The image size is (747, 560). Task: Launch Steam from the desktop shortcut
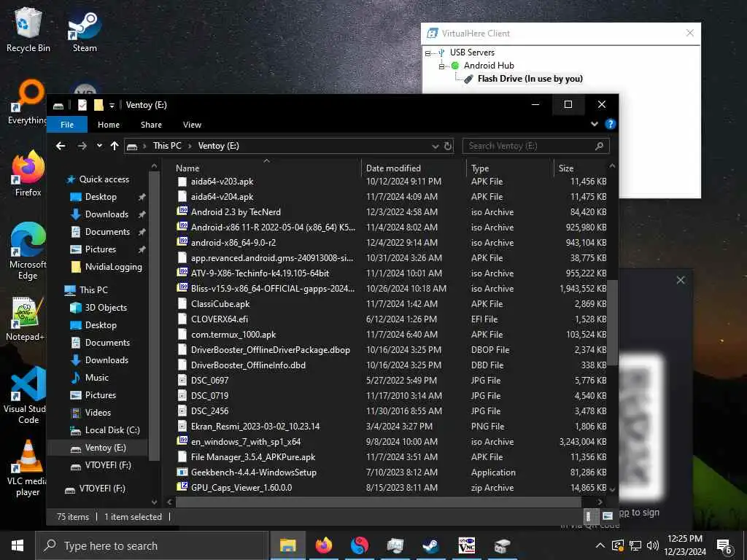(85, 30)
